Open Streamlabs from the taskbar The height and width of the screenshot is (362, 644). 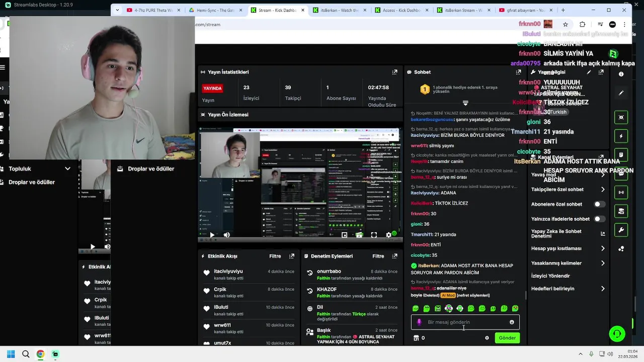coord(55,354)
